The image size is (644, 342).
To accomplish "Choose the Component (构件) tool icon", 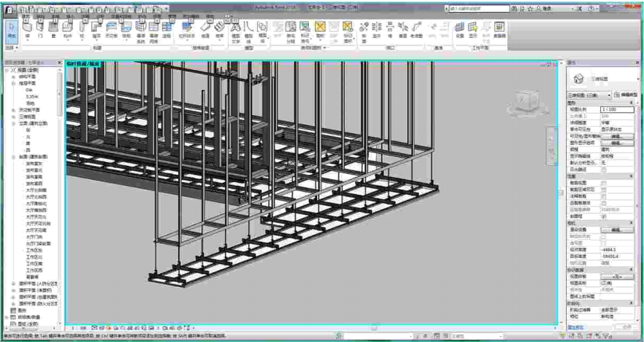I will coord(68,27).
